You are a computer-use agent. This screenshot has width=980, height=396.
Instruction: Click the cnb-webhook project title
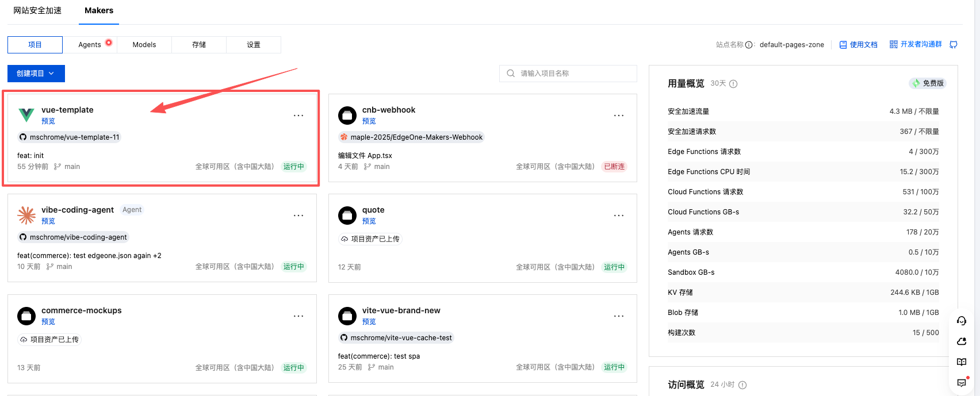pyautogui.click(x=389, y=110)
